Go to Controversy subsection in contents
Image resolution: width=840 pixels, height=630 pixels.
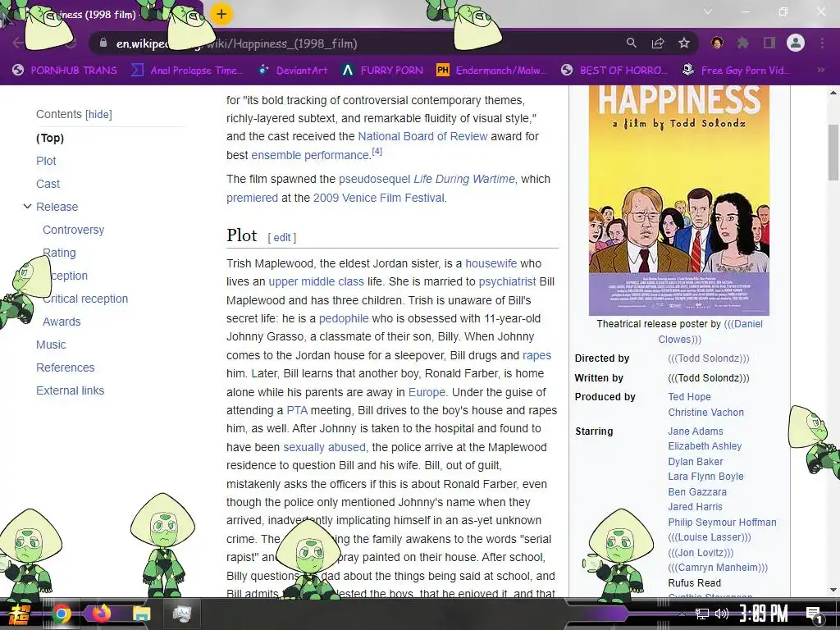pyautogui.click(x=73, y=230)
